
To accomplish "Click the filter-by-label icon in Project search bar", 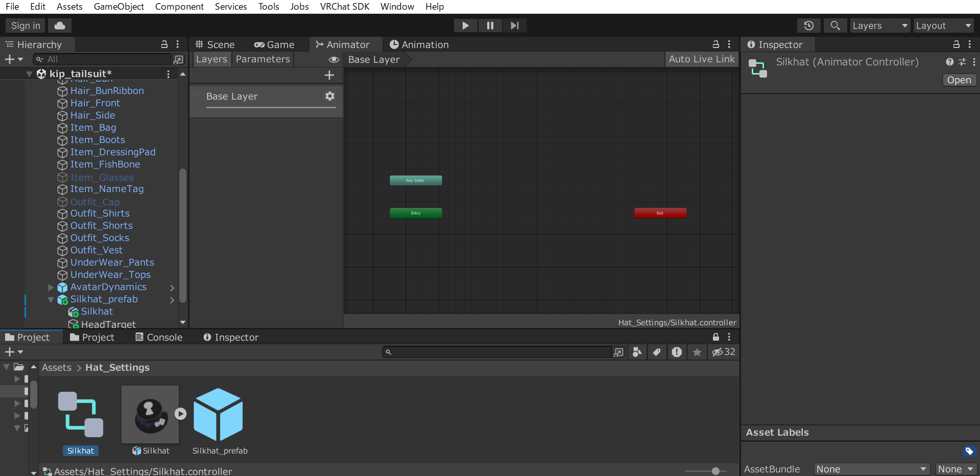I will [657, 352].
